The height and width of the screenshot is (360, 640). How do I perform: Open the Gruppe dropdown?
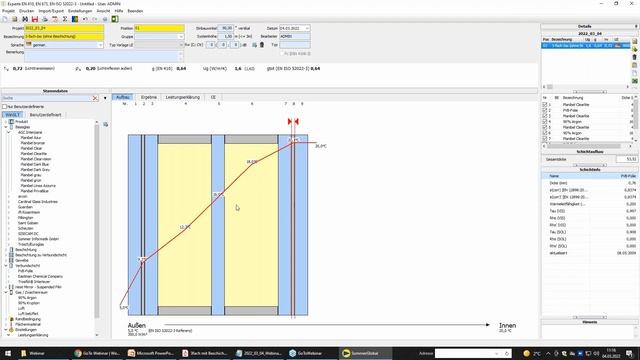tap(181, 37)
